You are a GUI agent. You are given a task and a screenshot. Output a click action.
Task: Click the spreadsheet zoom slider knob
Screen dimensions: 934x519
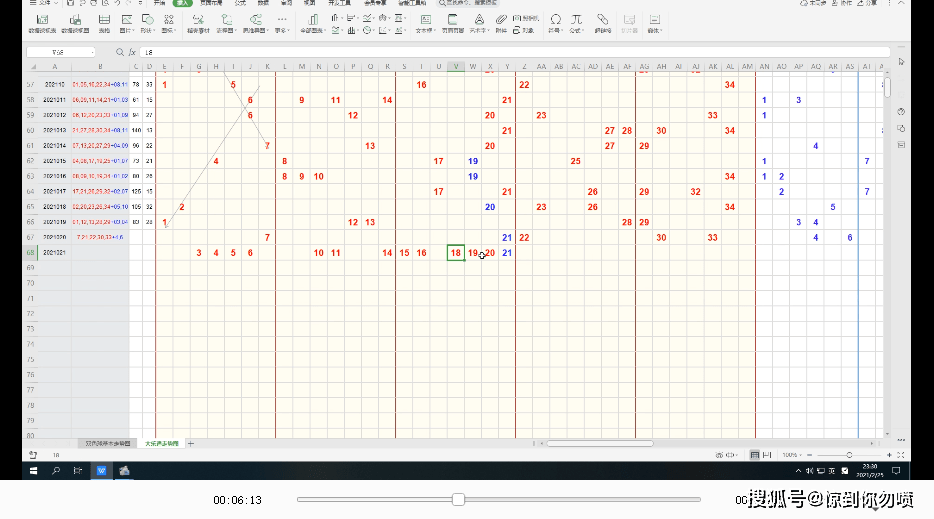pyautogui.click(x=849, y=455)
